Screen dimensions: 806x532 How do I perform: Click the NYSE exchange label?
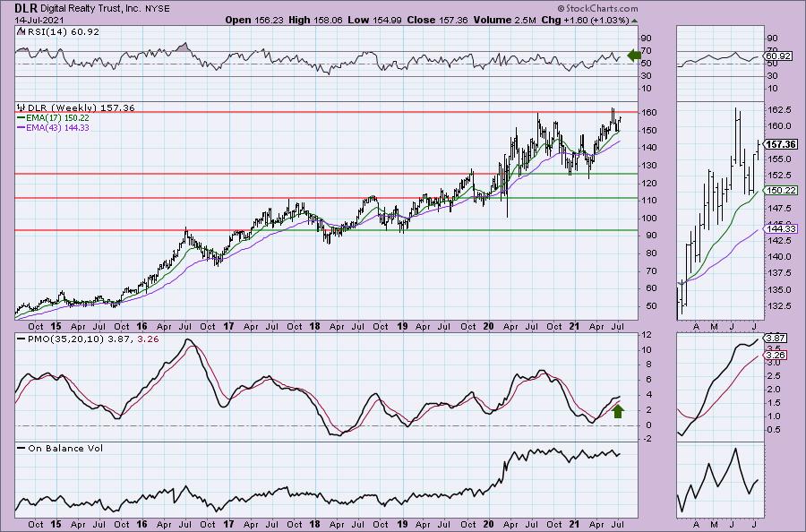156,9
